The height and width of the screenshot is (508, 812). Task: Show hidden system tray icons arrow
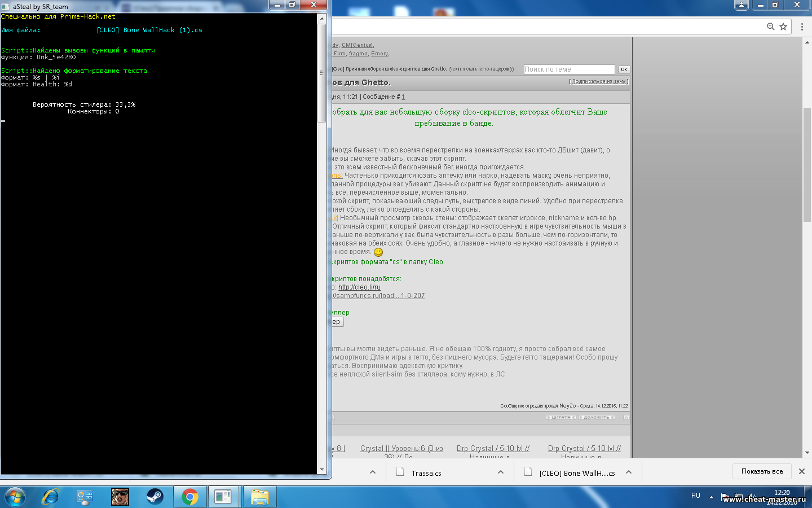(x=711, y=497)
